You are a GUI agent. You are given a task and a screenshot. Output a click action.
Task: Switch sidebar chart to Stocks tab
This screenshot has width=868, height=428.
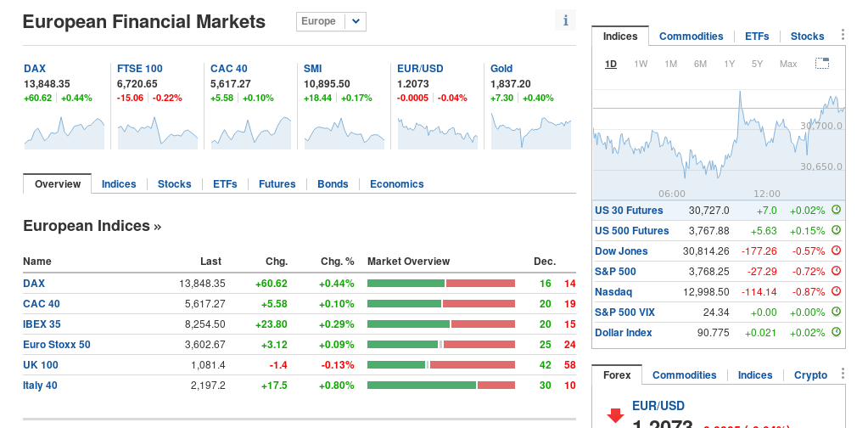click(x=807, y=36)
